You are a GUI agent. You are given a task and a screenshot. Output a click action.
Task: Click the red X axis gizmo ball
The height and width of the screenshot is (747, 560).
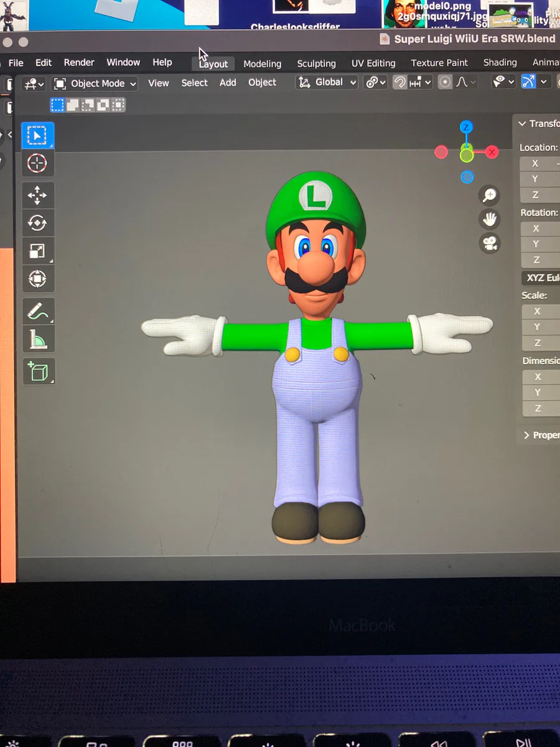point(492,152)
